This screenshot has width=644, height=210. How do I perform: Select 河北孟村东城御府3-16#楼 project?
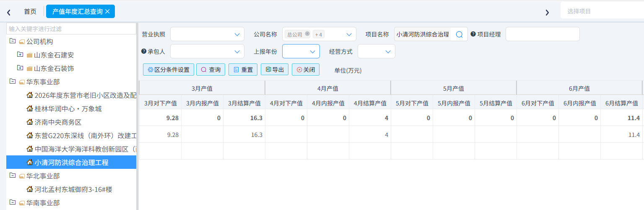coord(73,189)
